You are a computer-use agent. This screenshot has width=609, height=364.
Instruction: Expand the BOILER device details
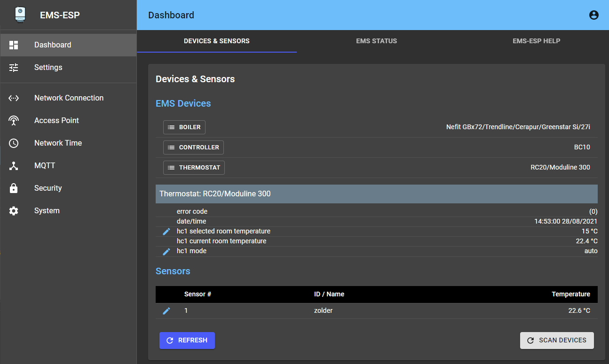(x=184, y=127)
